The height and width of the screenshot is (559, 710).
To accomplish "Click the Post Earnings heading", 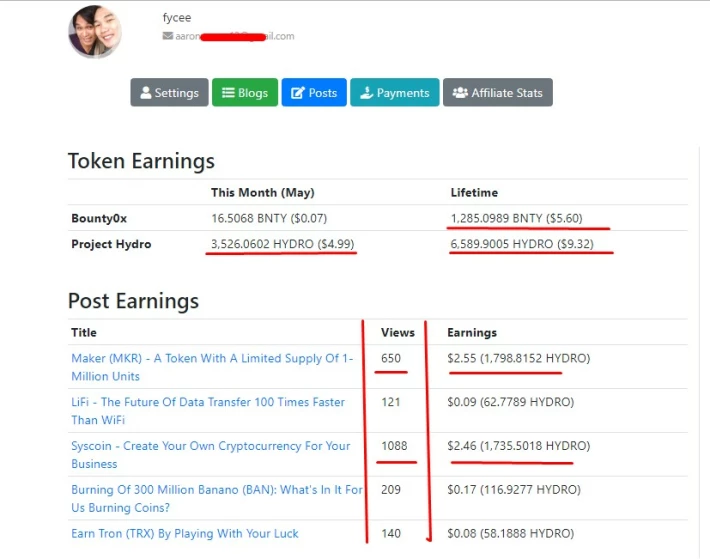I will click(x=133, y=301).
